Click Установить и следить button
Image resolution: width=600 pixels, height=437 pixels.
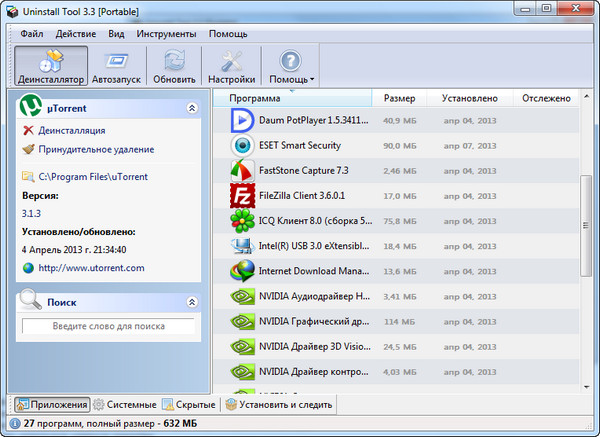pyautogui.click(x=279, y=404)
